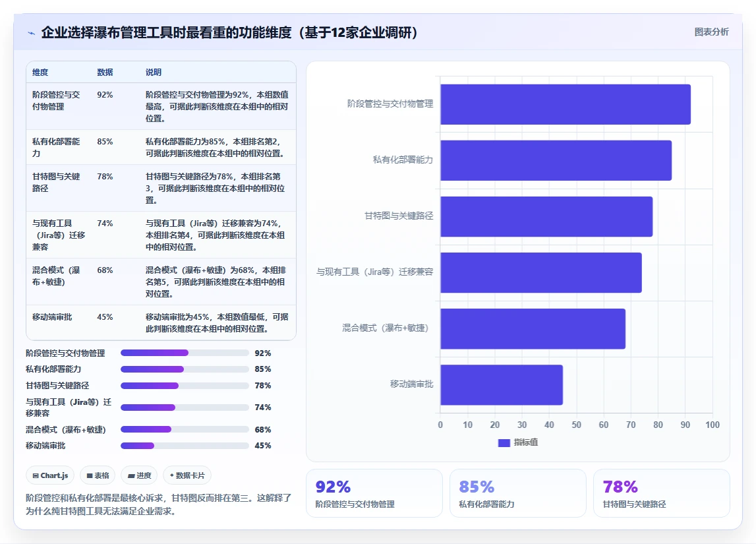This screenshot has width=756, height=544.
Task: Click the 私有化部署能力 chart bar
Action: tap(556, 161)
